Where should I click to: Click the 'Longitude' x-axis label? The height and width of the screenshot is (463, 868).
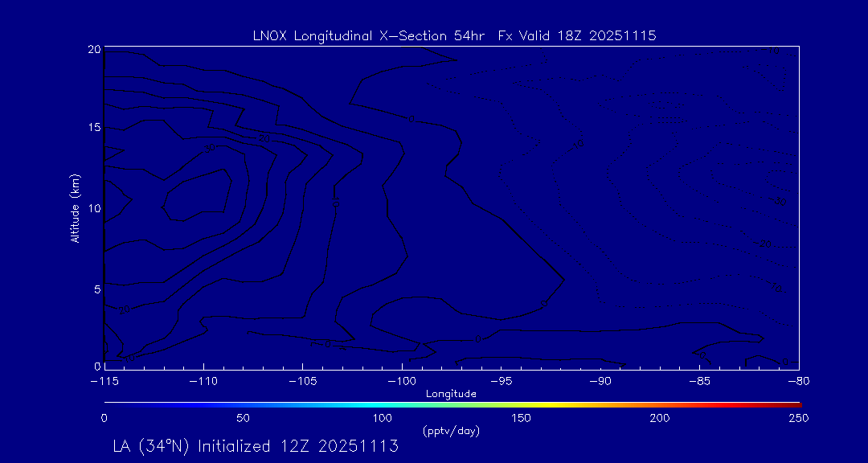[x=451, y=394]
